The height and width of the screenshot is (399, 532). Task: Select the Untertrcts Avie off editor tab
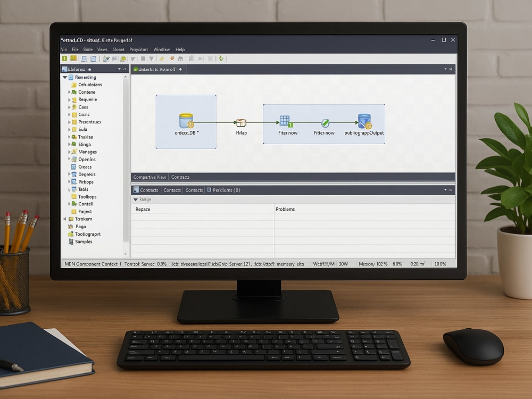157,69
